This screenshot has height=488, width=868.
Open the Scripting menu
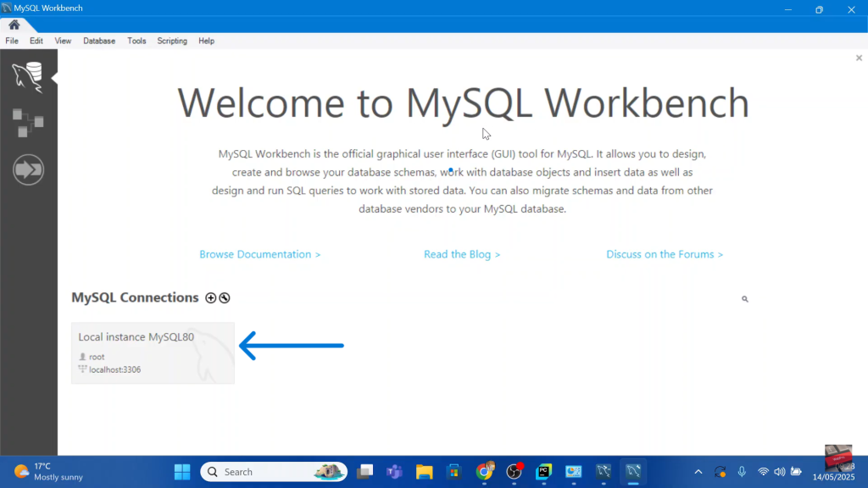[172, 41]
